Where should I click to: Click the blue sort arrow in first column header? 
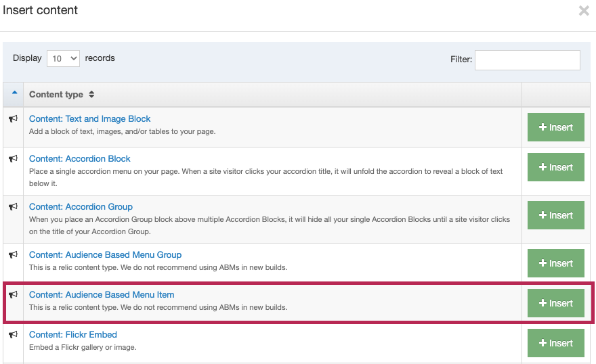(14, 93)
